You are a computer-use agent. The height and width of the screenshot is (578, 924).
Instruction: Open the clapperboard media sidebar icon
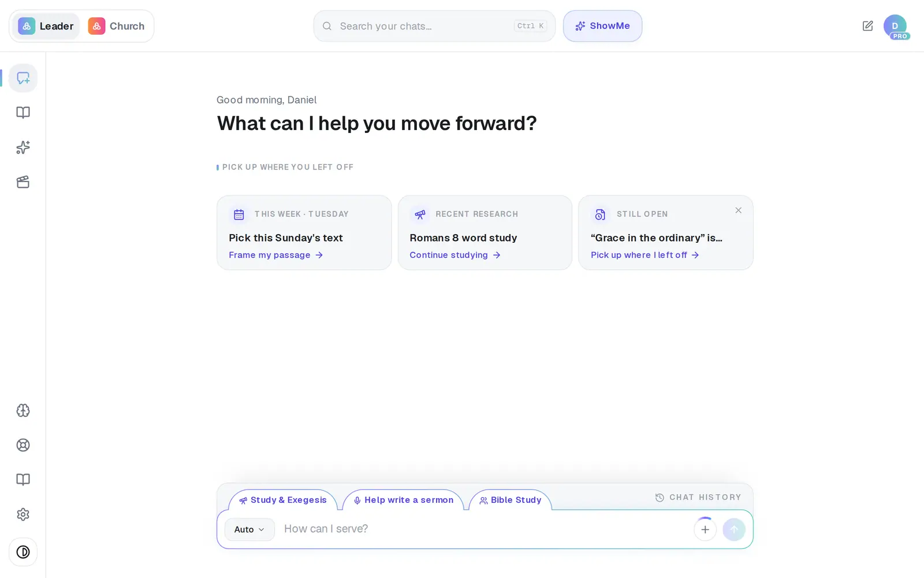(x=23, y=182)
